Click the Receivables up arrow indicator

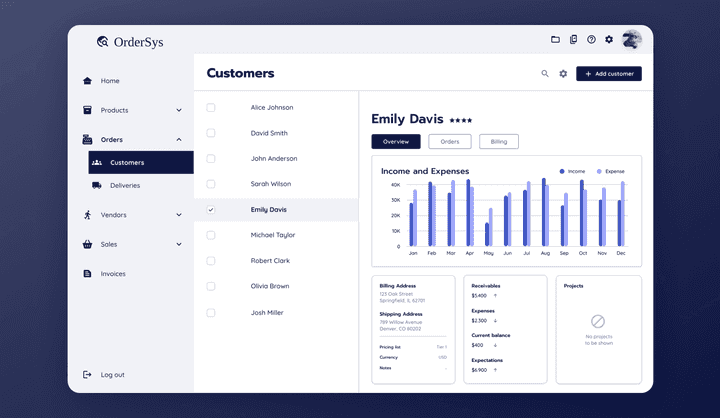pos(495,296)
